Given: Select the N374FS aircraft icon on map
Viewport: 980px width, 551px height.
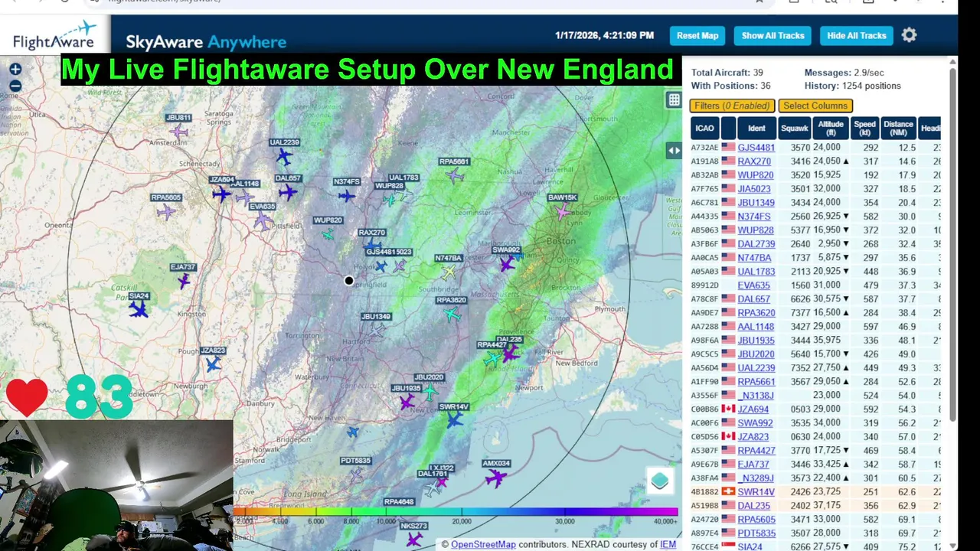Looking at the screenshot, I should coord(347,196).
